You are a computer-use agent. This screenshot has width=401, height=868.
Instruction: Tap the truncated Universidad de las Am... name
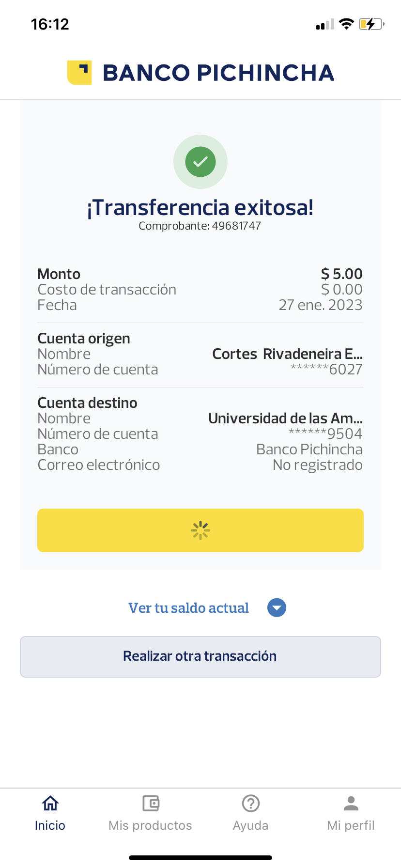(x=285, y=418)
